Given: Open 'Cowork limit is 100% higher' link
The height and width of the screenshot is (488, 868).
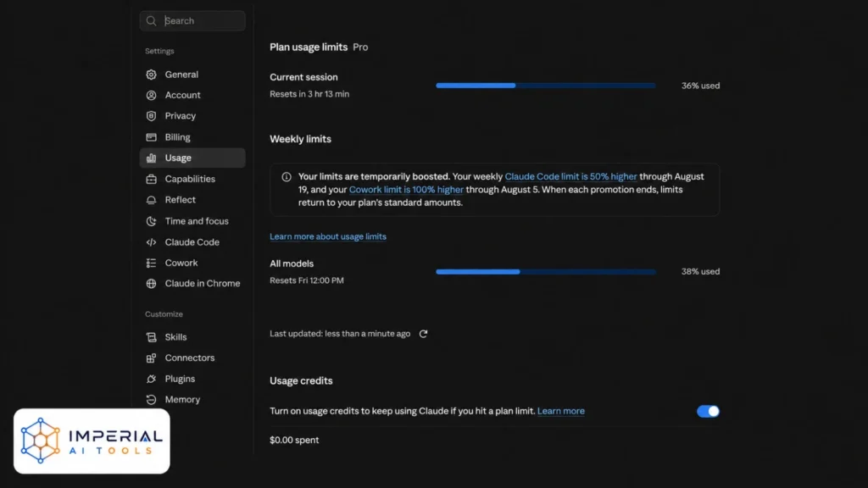Looking at the screenshot, I should pos(406,190).
